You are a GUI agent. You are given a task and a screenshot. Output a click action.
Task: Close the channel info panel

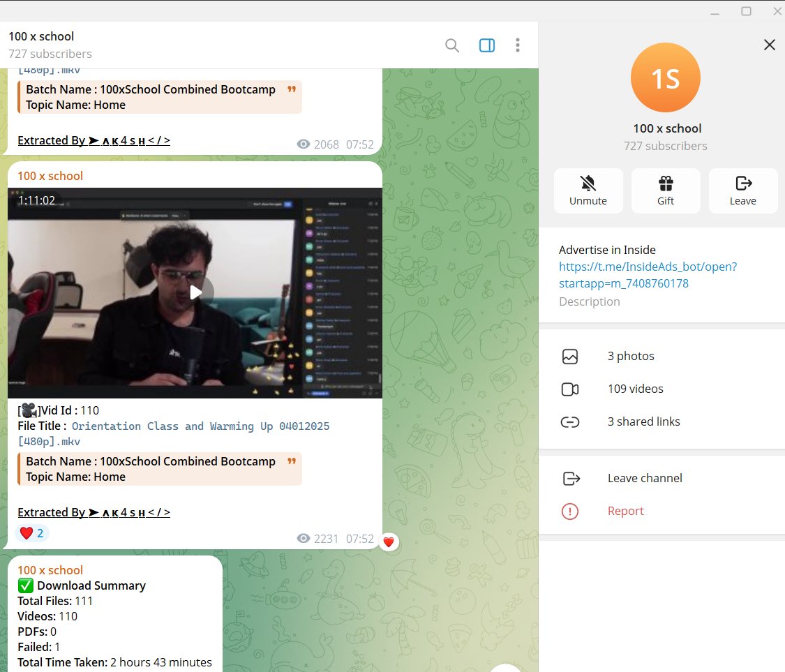[770, 45]
